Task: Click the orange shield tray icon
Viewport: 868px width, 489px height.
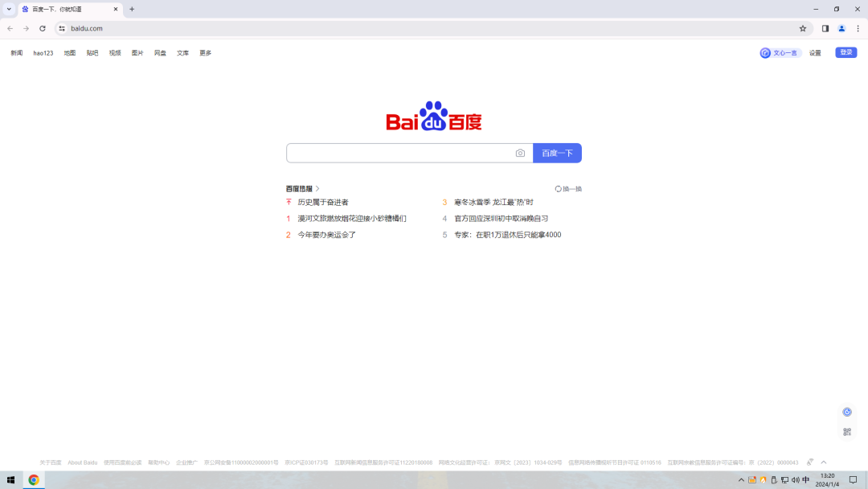Action: pyautogui.click(x=763, y=480)
